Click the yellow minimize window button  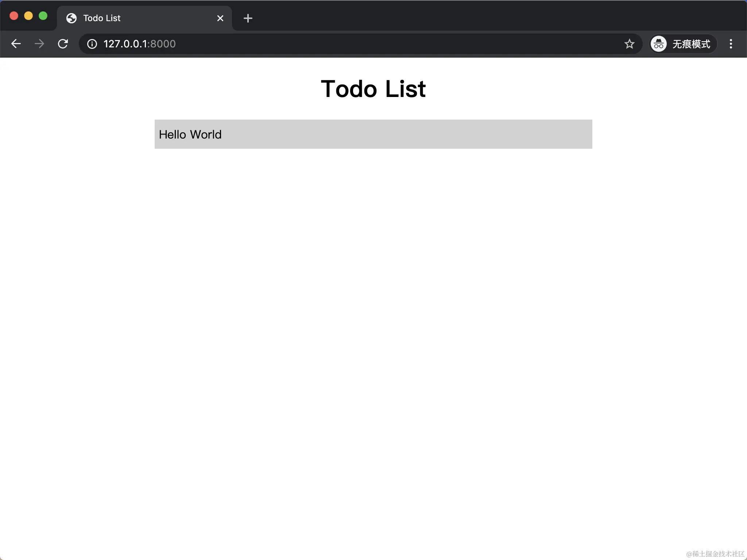click(x=28, y=16)
